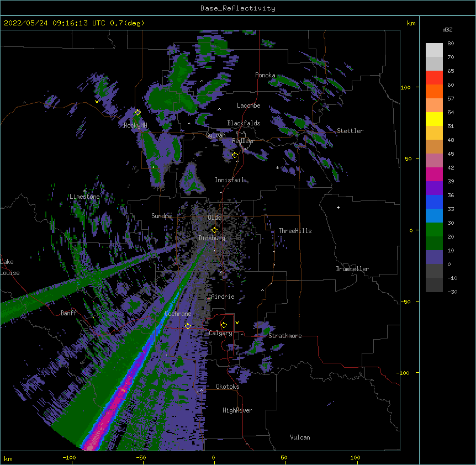
Task: Click the Lake Louise label at left edge
Action: click(x=10, y=267)
